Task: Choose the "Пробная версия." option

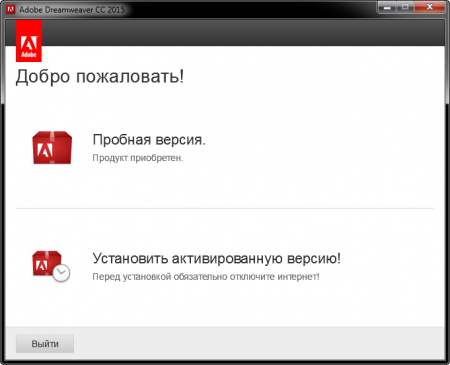Action: pyautogui.click(x=149, y=140)
